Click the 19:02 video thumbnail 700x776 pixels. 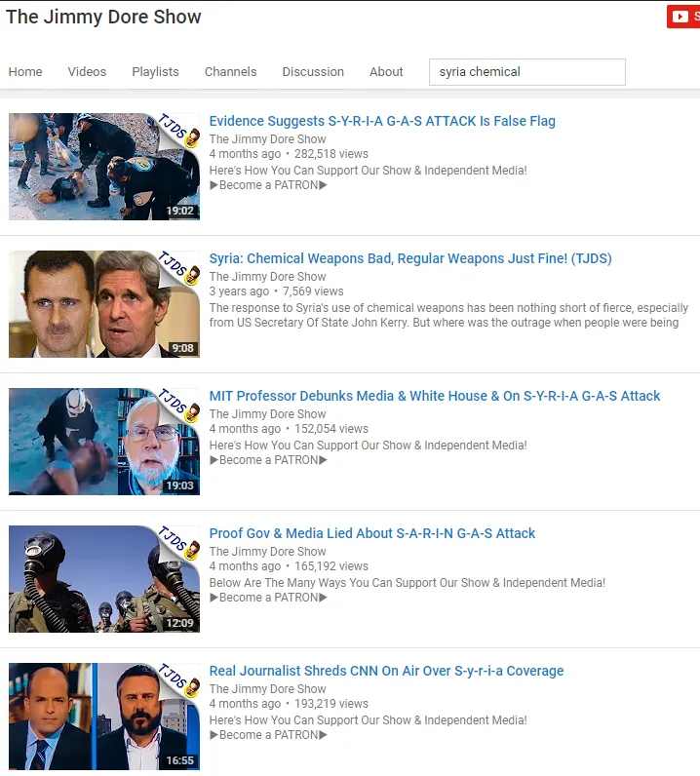pos(104,167)
